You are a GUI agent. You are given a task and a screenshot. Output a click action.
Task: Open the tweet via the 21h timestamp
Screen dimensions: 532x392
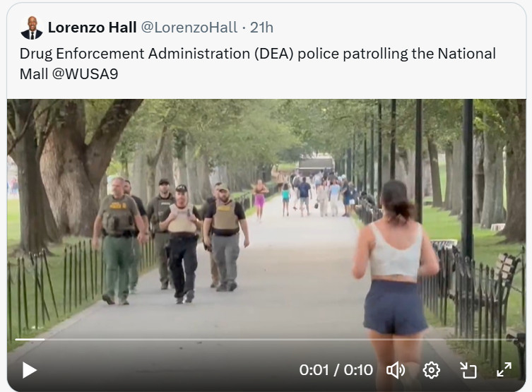261,28
